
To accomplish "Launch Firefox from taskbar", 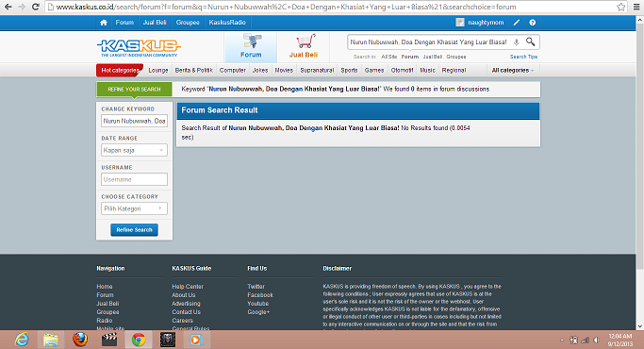I will point(80,340).
